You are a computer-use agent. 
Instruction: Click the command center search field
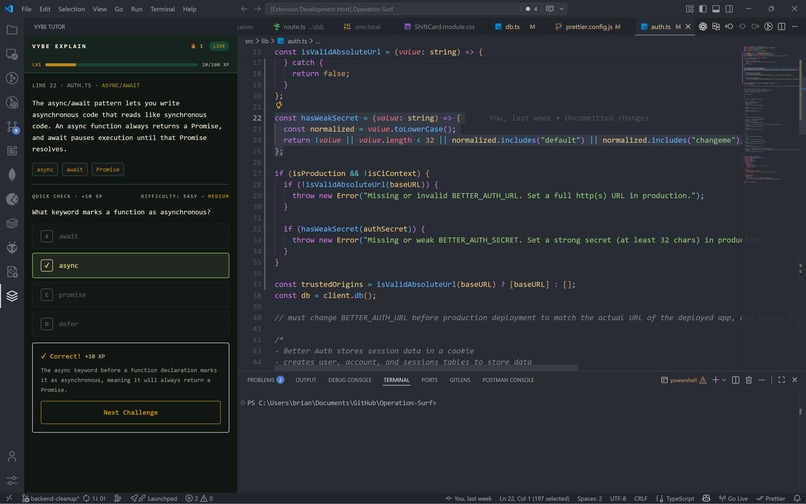[x=393, y=9]
